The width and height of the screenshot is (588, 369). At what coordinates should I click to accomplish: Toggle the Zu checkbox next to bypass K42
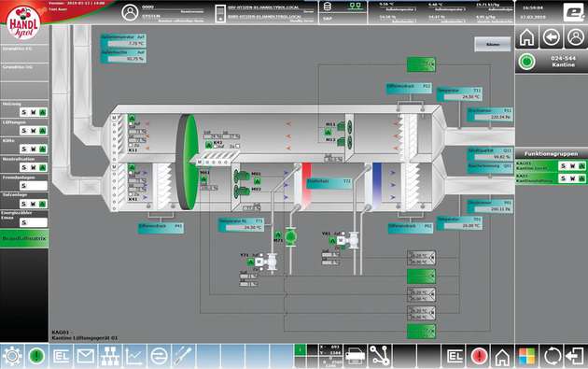[237, 146]
